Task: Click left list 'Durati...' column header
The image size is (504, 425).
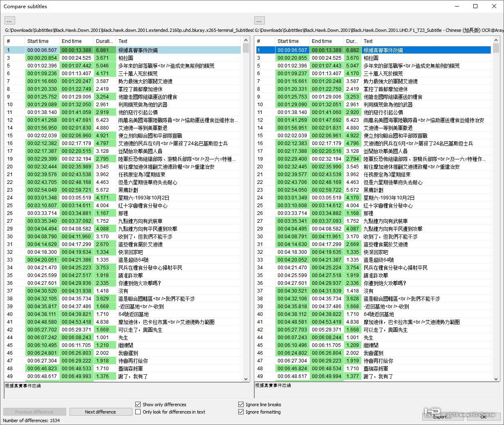Action: coord(105,41)
